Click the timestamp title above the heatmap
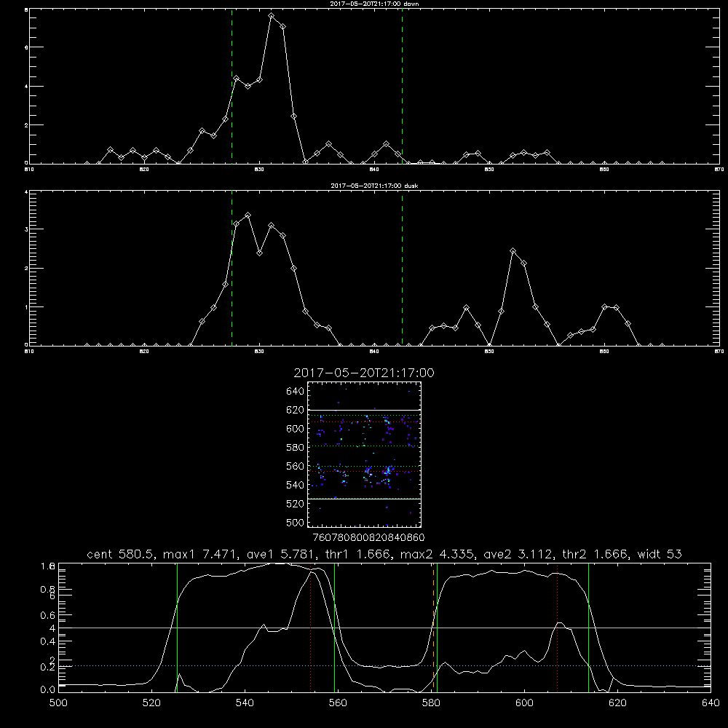Image resolution: width=728 pixels, height=728 pixels. [x=364, y=373]
